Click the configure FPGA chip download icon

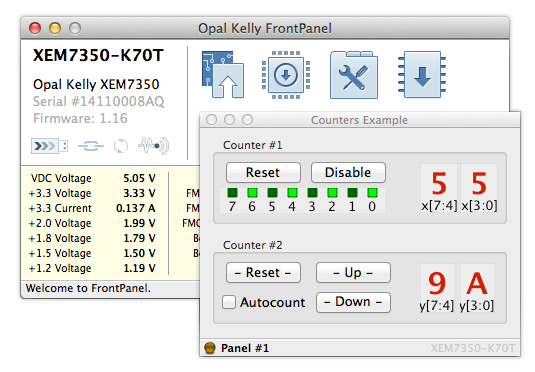(x=286, y=75)
